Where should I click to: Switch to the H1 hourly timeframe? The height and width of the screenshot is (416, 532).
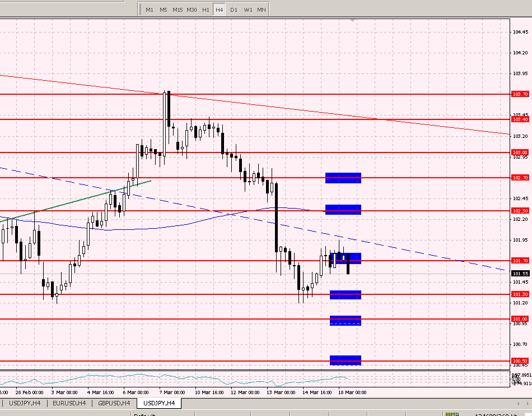click(x=206, y=10)
